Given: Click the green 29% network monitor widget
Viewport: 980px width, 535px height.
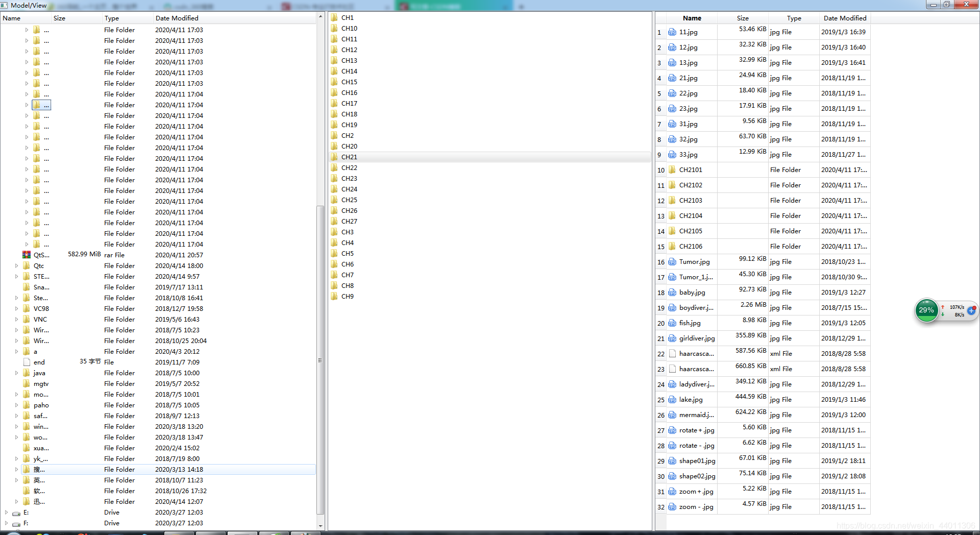Looking at the screenshot, I should point(926,310).
